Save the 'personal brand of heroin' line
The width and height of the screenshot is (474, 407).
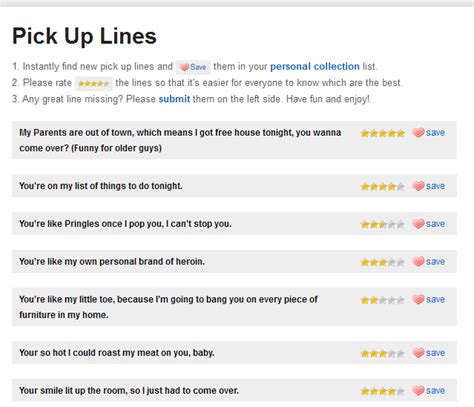pos(429,262)
